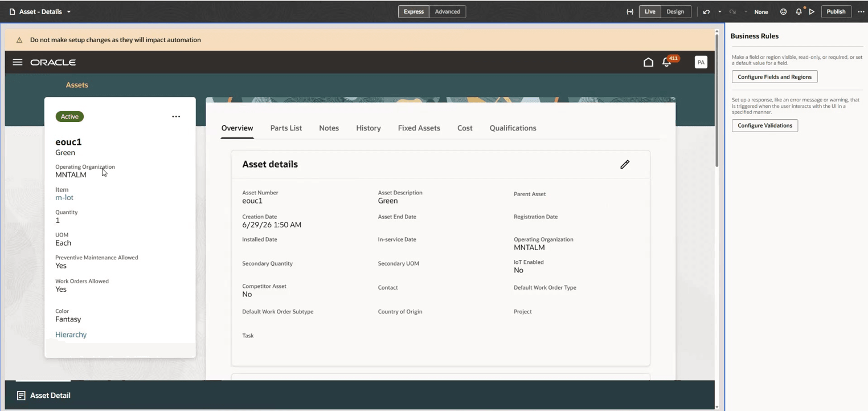Open the m-lot item link
This screenshot has width=868, height=411.
click(x=64, y=198)
